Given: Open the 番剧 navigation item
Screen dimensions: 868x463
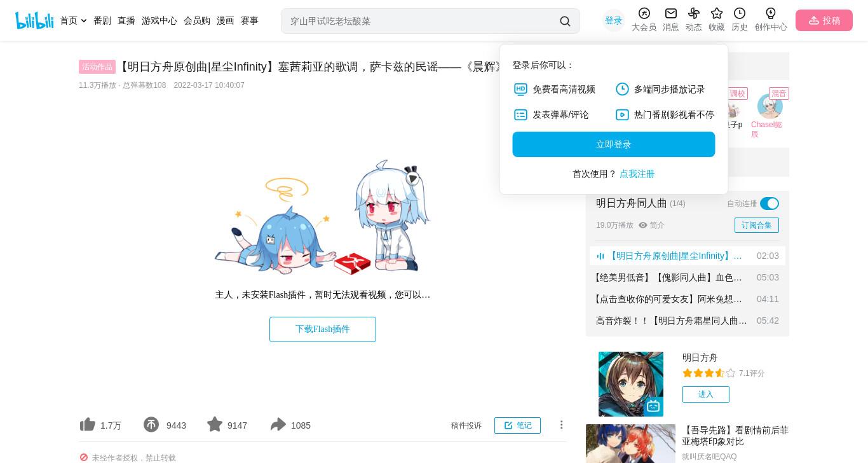Looking at the screenshot, I should pos(102,20).
